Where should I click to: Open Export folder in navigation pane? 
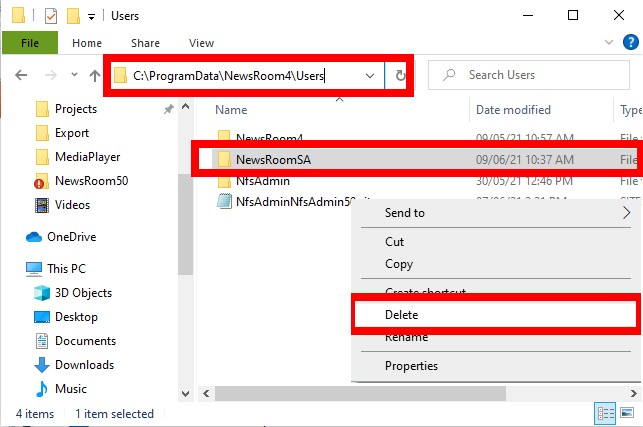pyautogui.click(x=72, y=133)
